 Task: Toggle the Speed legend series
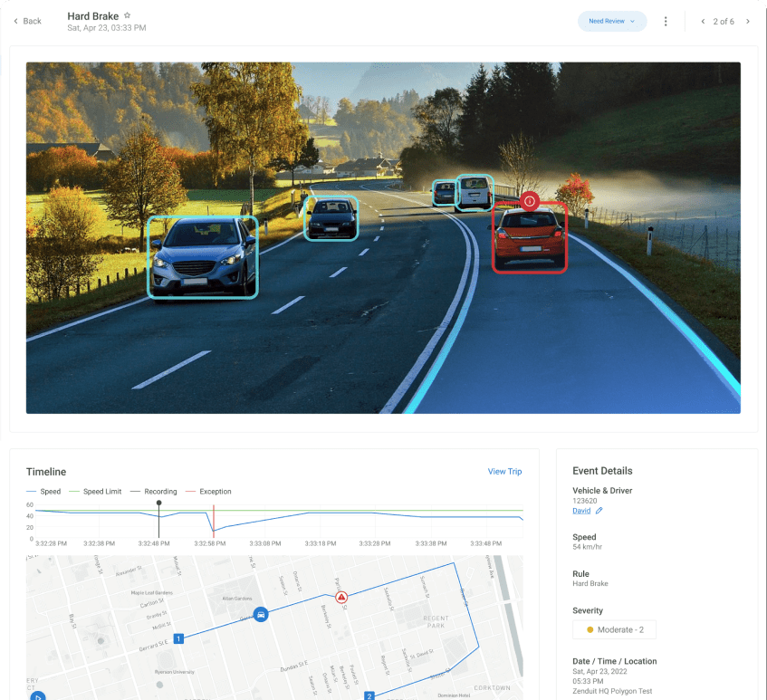(x=43, y=491)
